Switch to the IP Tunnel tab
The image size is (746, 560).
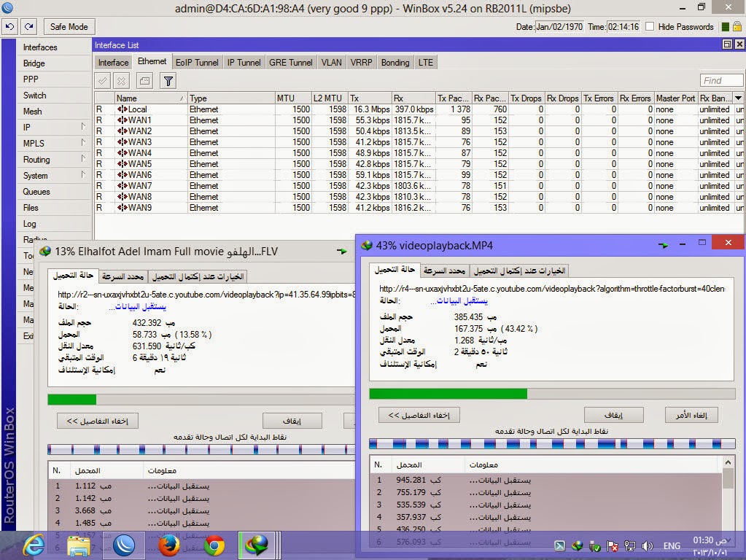pos(244,62)
